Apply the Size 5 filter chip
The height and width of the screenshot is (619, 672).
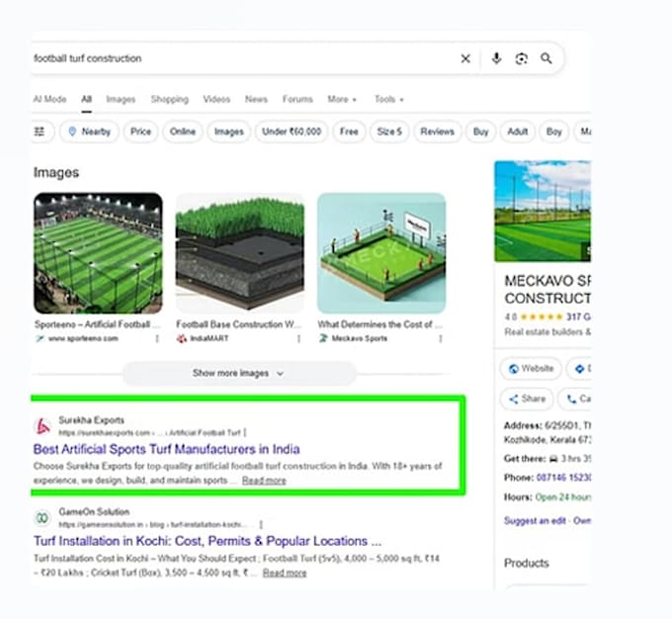389,132
